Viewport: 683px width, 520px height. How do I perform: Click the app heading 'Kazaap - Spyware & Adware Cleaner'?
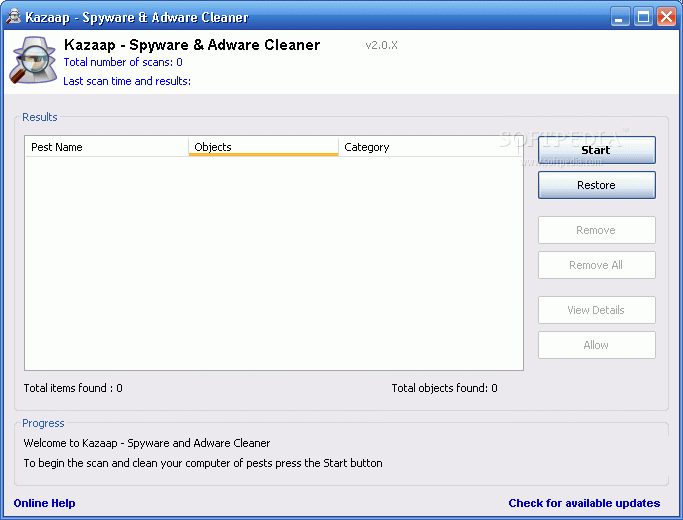(x=192, y=45)
